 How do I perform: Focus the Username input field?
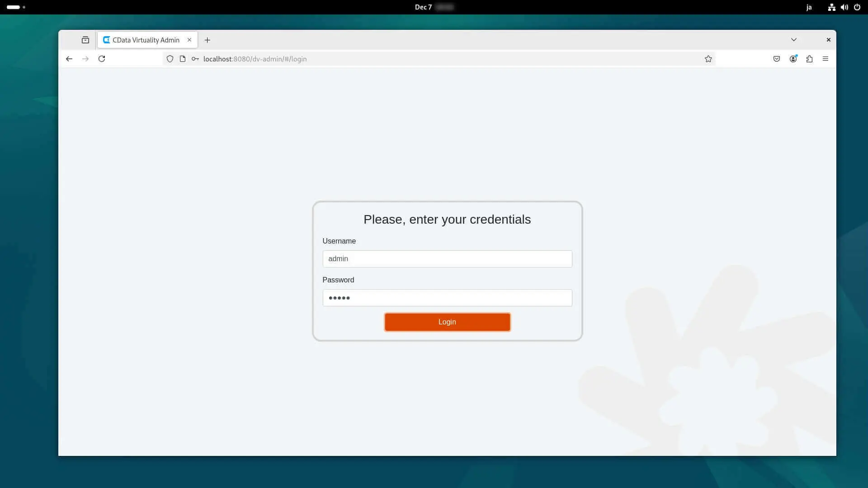click(447, 259)
